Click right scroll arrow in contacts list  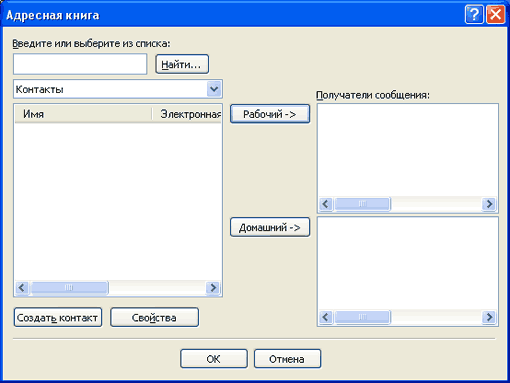[x=213, y=287]
